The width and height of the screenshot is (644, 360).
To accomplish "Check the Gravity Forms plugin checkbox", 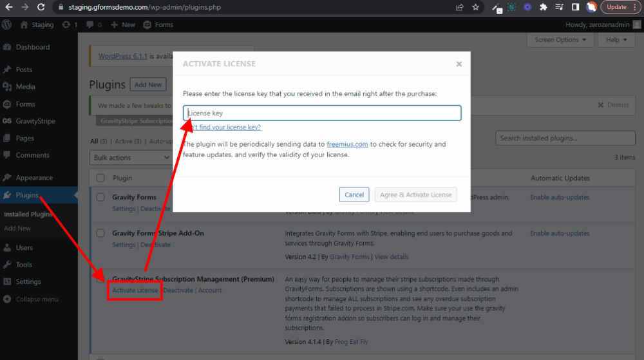I will tap(100, 197).
